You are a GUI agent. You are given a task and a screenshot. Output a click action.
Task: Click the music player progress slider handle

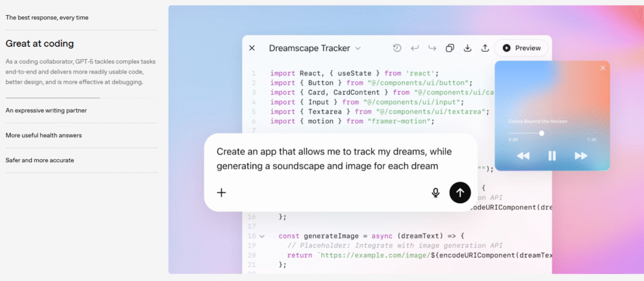pyautogui.click(x=541, y=133)
